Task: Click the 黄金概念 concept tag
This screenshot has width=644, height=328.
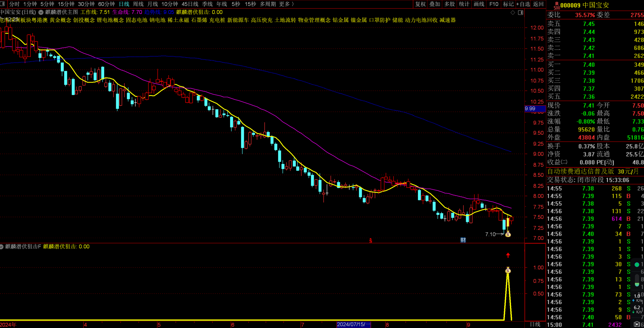Action: [61, 20]
